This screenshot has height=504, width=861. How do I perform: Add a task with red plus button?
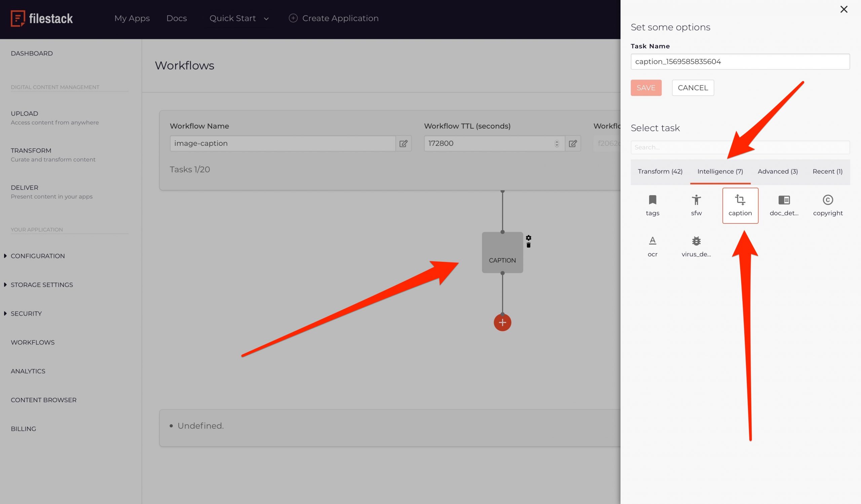[x=502, y=323]
